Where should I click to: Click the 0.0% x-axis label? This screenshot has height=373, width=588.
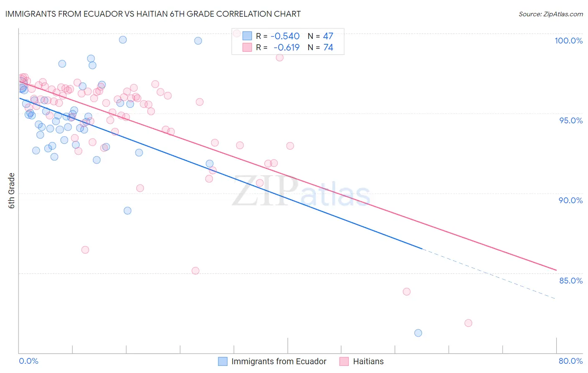click(x=29, y=361)
